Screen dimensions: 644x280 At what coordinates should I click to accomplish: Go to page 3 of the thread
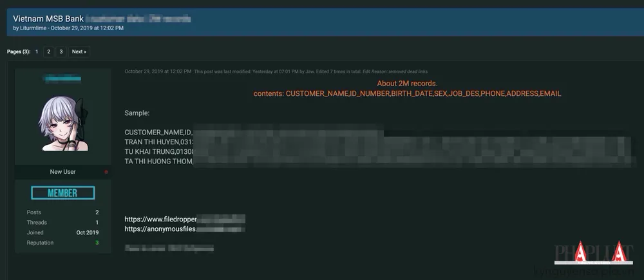61,51
